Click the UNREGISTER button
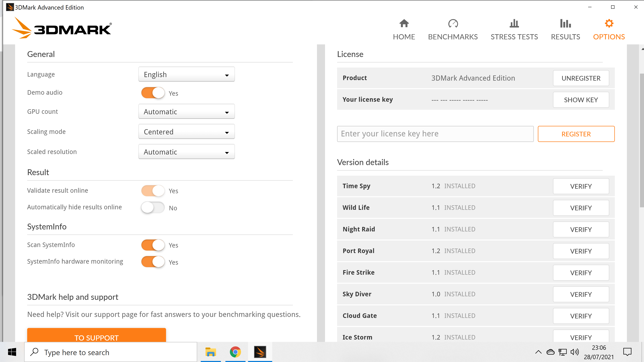Viewport: 644px width, 362px height. [581, 78]
